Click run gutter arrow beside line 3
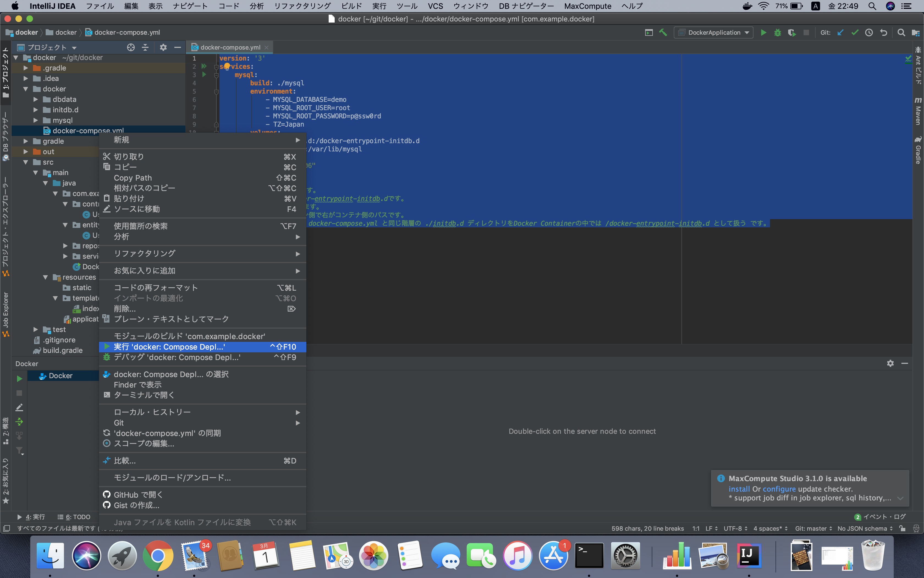The width and height of the screenshot is (924, 578). coord(204,75)
